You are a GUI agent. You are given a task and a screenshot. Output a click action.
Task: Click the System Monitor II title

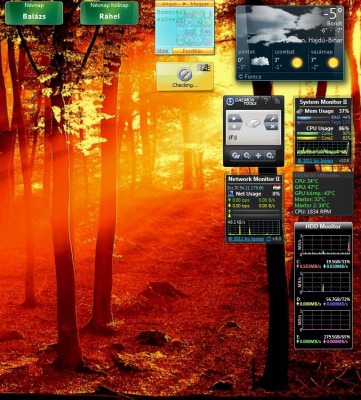pos(323,102)
